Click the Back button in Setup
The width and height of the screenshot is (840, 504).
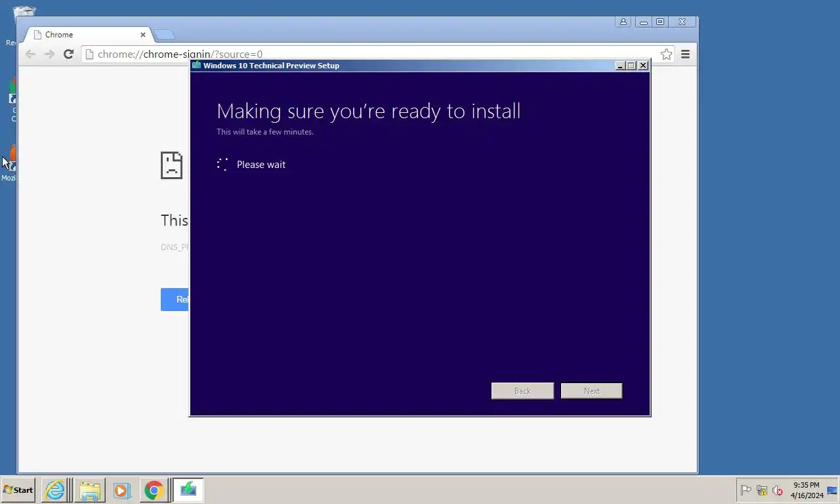(522, 391)
